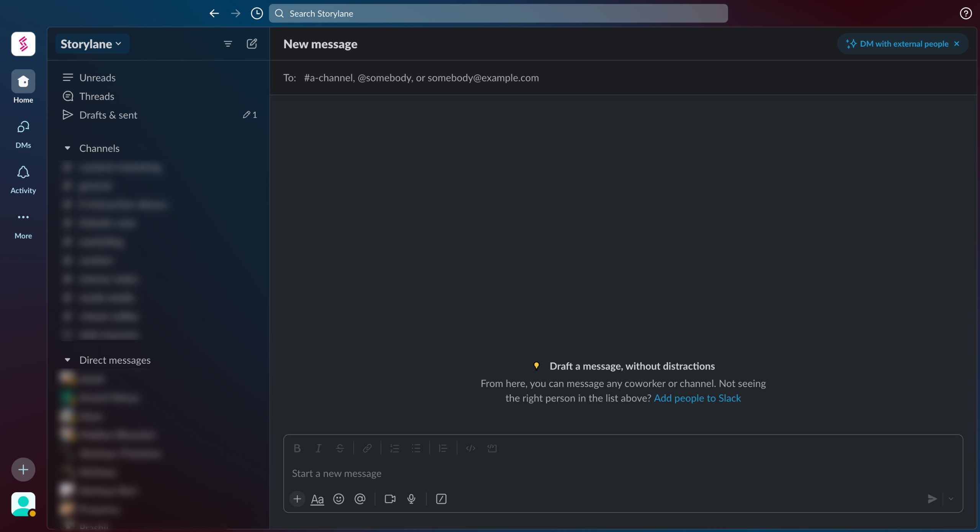Screen dimensions: 980x532
Task: Insert a blockquote
Action: (443, 448)
